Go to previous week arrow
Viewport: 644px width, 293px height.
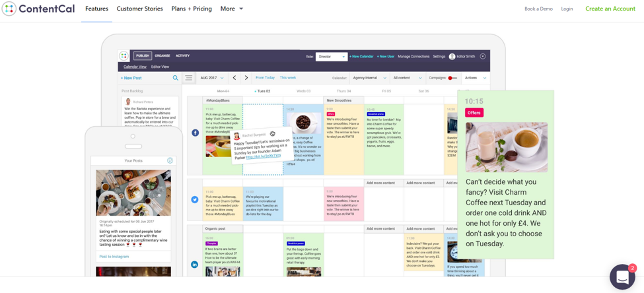(x=234, y=78)
